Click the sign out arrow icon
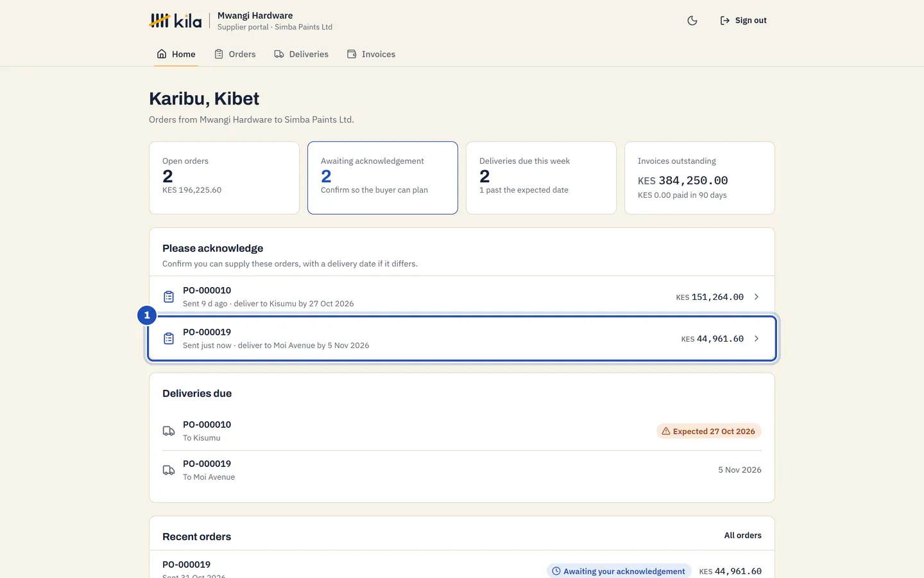The width and height of the screenshot is (924, 578). (x=725, y=21)
